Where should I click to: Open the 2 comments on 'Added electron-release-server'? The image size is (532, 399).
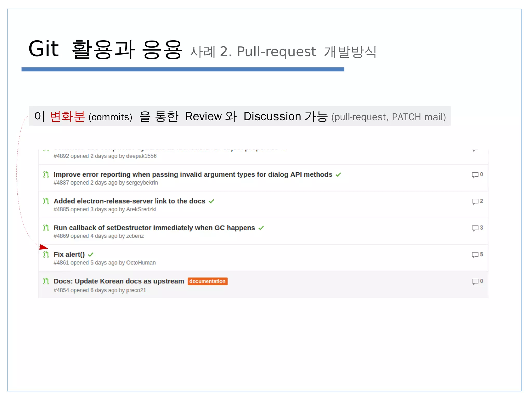coord(477,201)
